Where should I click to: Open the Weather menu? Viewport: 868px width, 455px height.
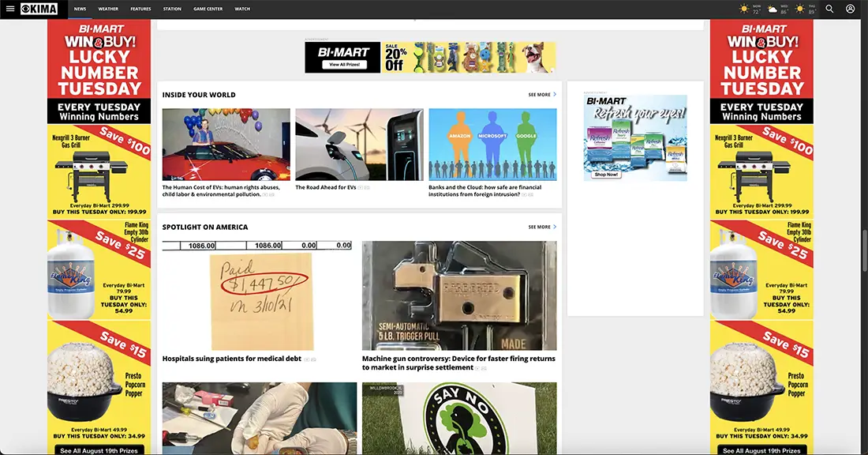108,9
